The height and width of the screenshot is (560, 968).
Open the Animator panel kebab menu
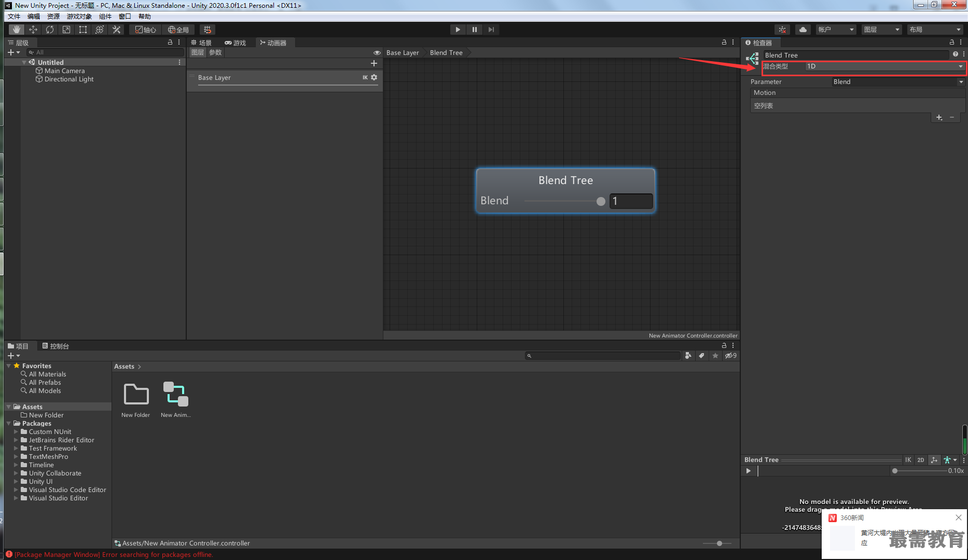pos(733,43)
